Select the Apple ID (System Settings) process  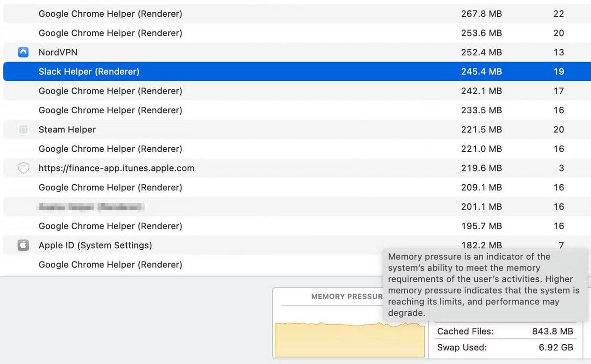(96, 245)
